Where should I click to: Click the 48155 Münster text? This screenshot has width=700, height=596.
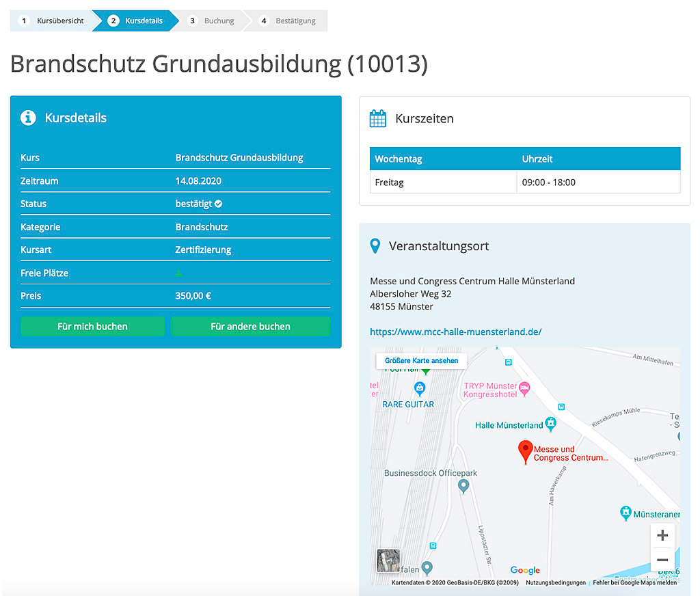coord(401,306)
